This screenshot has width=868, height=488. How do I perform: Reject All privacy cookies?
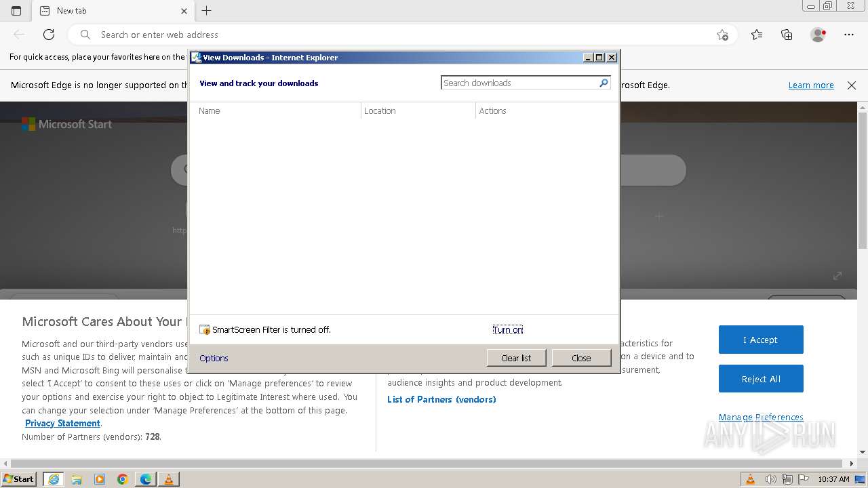pos(761,379)
